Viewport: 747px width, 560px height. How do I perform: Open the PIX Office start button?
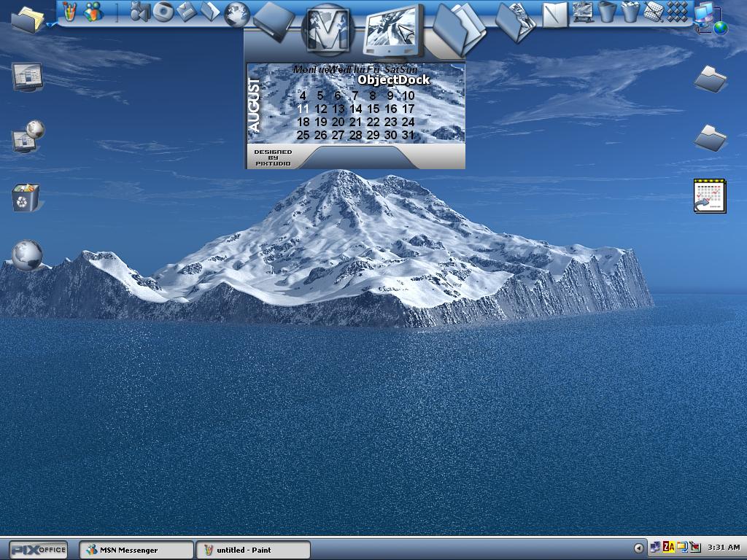pyautogui.click(x=38, y=550)
